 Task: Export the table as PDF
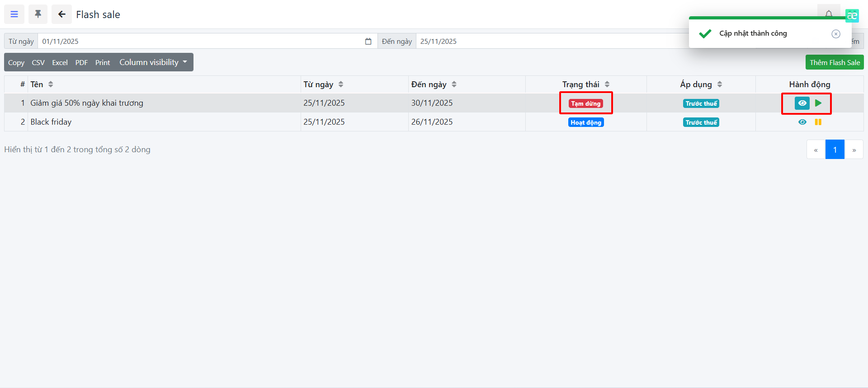(81, 63)
